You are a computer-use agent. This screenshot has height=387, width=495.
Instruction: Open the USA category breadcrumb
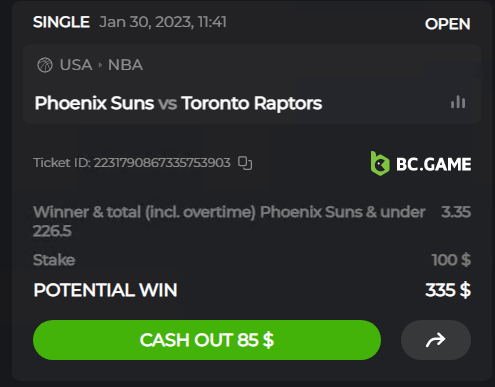click(76, 65)
